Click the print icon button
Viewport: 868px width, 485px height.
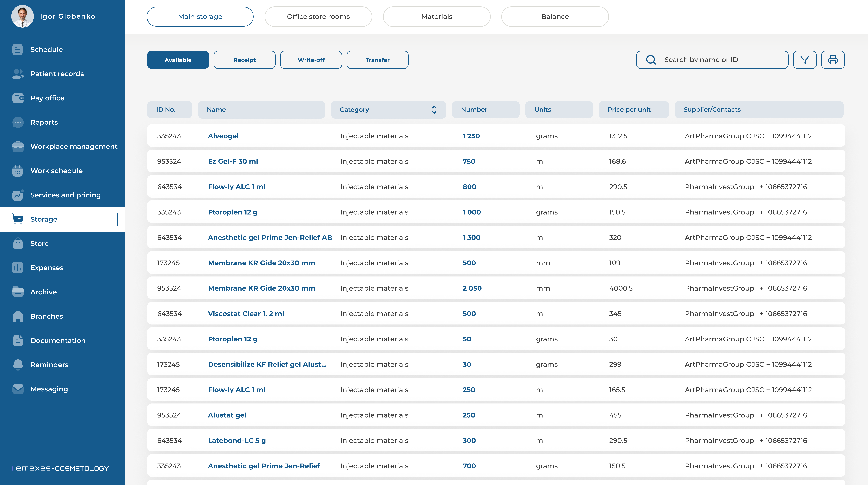point(833,60)
